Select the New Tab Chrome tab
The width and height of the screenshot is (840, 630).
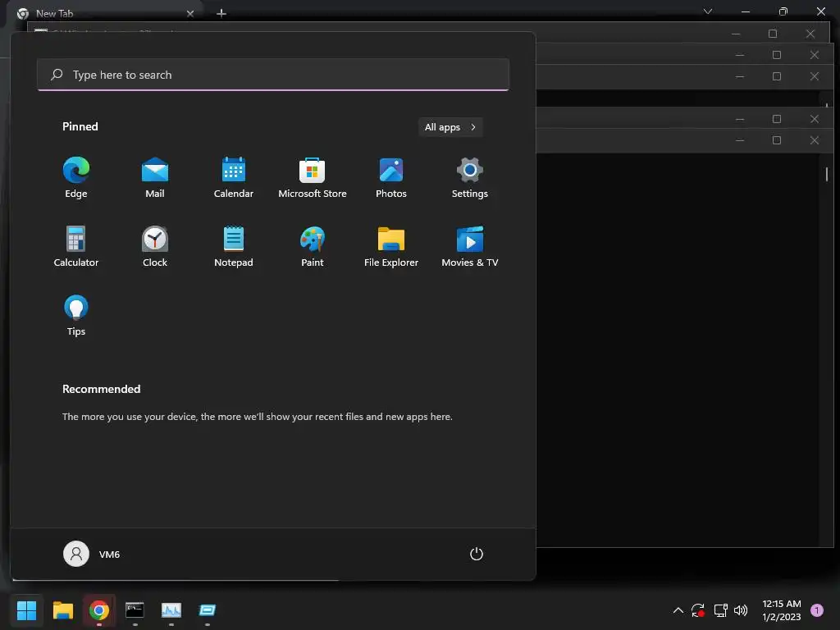click(x=106, y=13)
